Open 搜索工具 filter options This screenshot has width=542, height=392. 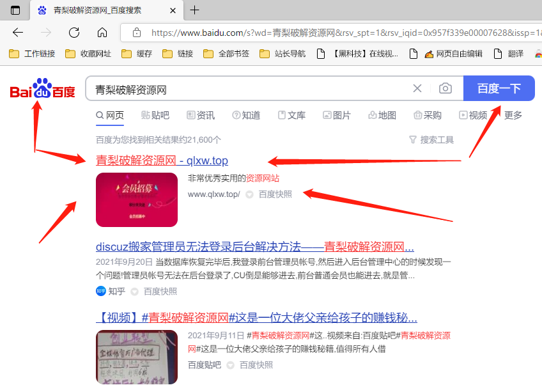pyautogui.click(x=431, y=140)
